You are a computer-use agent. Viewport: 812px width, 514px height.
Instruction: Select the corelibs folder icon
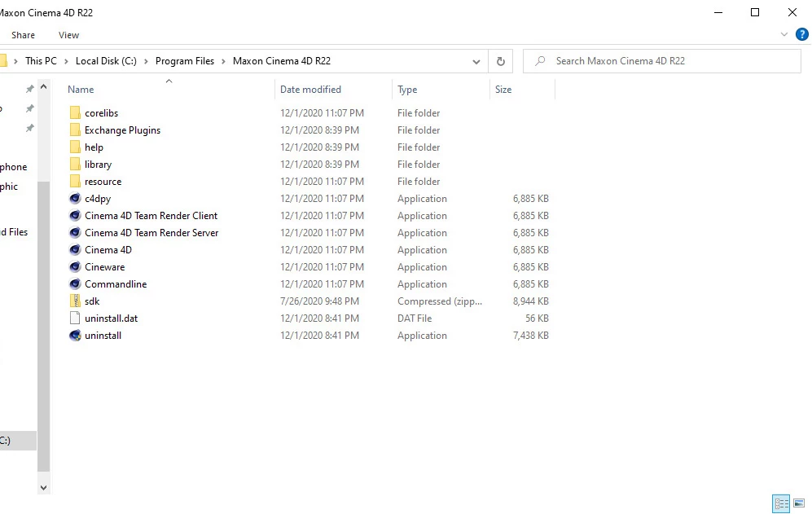click(x=75, y=113)
